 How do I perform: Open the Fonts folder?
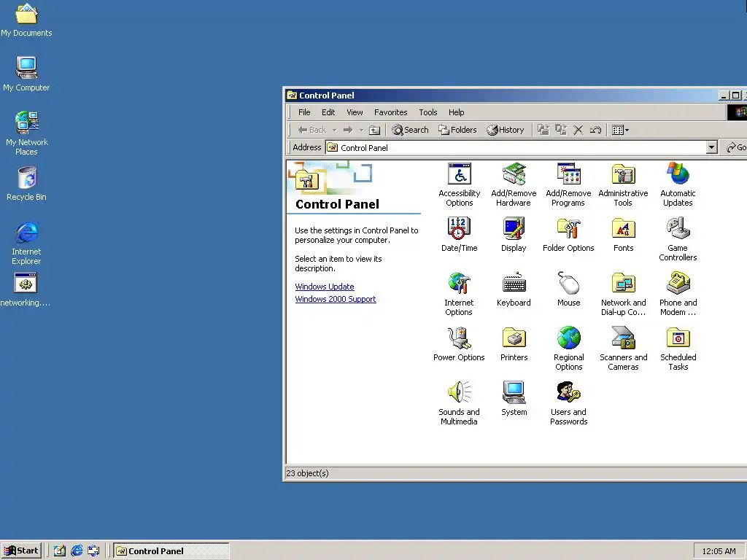tap(623, 234)
